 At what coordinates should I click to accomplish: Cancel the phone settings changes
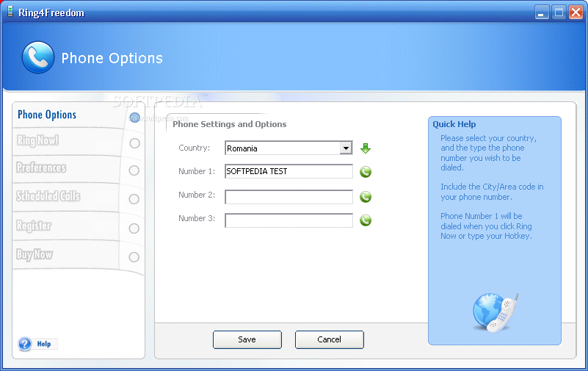click(330, 339)
